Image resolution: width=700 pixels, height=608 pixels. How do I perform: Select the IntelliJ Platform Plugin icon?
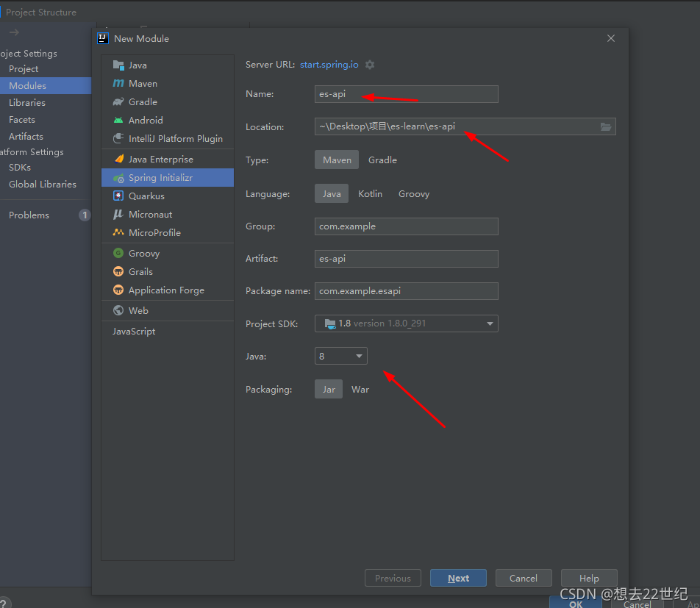(118, 138)
